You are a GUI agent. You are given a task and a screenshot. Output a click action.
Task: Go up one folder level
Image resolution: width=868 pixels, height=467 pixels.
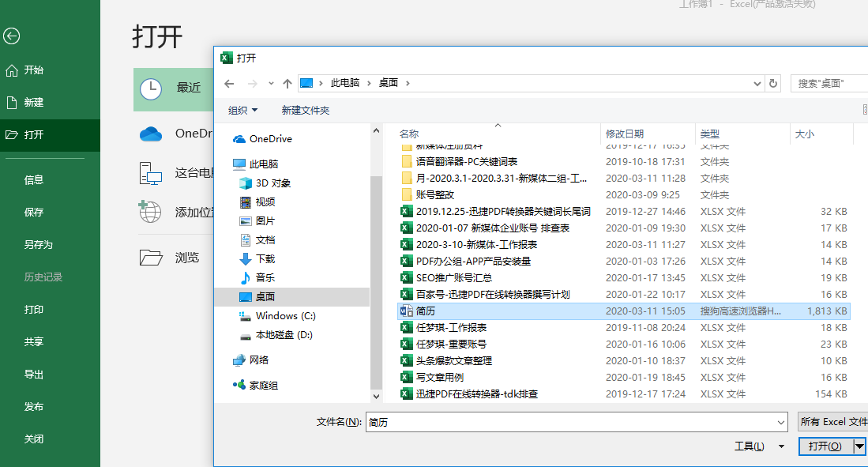pos(287,84)
